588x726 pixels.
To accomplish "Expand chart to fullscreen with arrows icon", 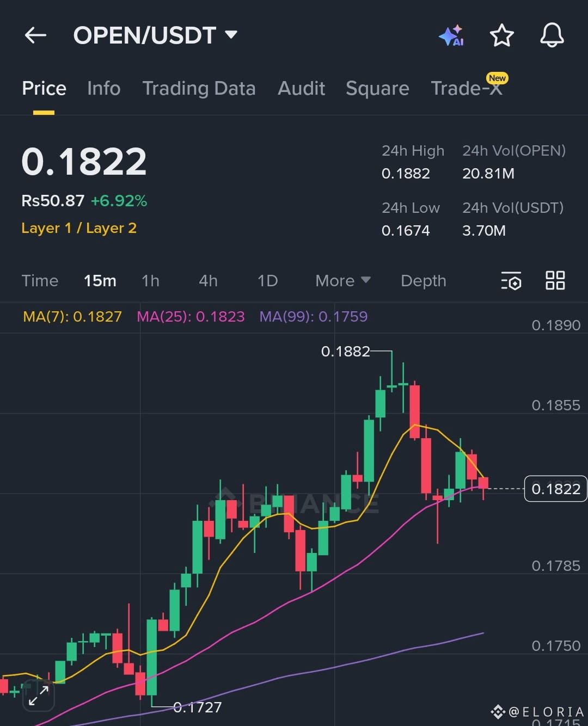I will click(x=39, y=695).
